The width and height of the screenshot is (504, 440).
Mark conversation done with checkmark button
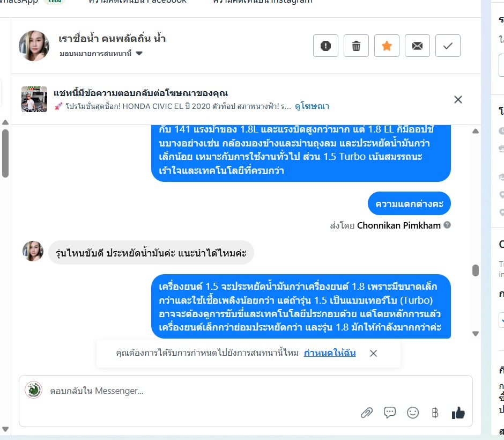[448, 46]
